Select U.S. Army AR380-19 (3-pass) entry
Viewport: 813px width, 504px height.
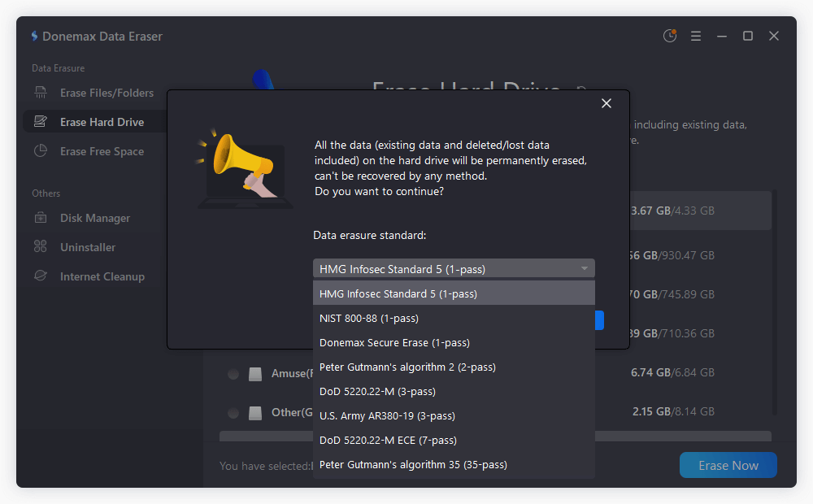(387, 415)
